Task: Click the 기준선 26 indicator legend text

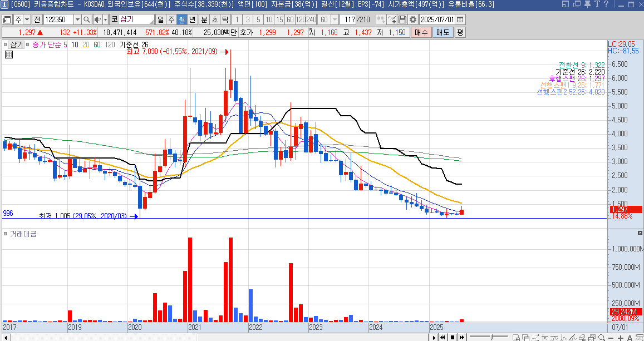Action: pyautogui.click(x=134, y=45)
